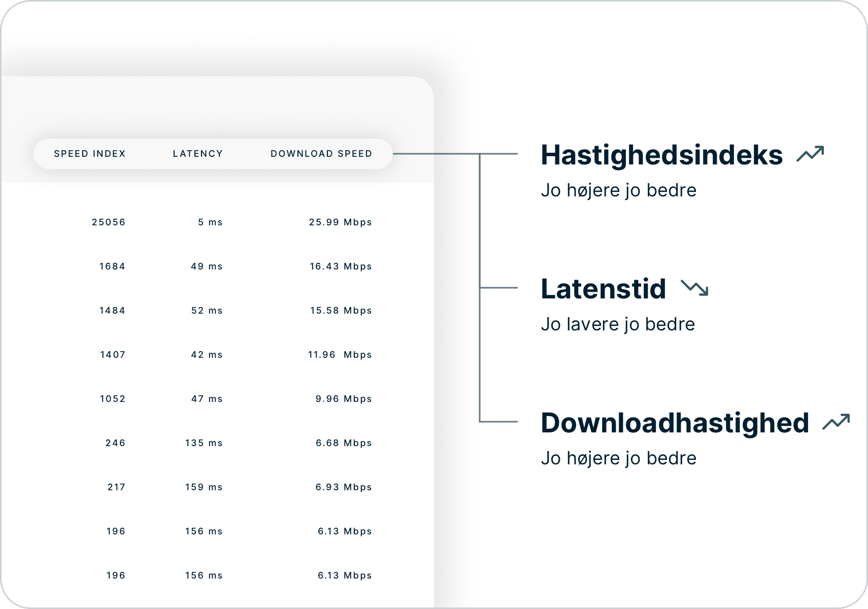Click the row showing 1684 speed index
This screenshot has width=868, height=609.
112,266
